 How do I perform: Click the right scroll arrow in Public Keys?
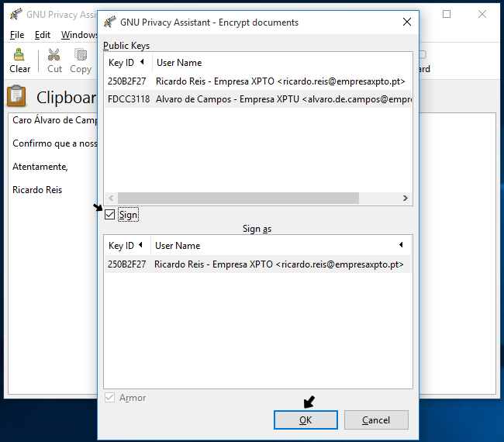pos(405,198)
